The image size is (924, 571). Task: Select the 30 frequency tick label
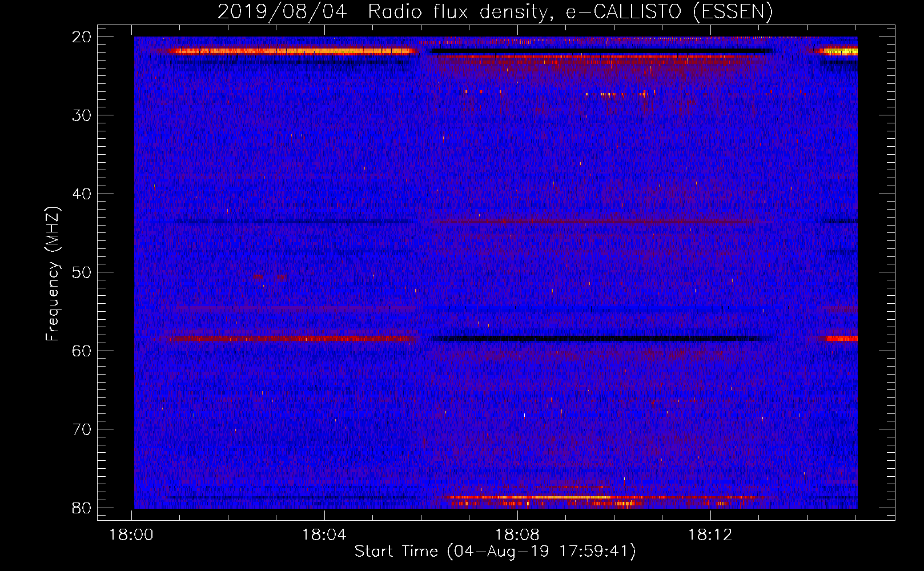coord(82,115)
